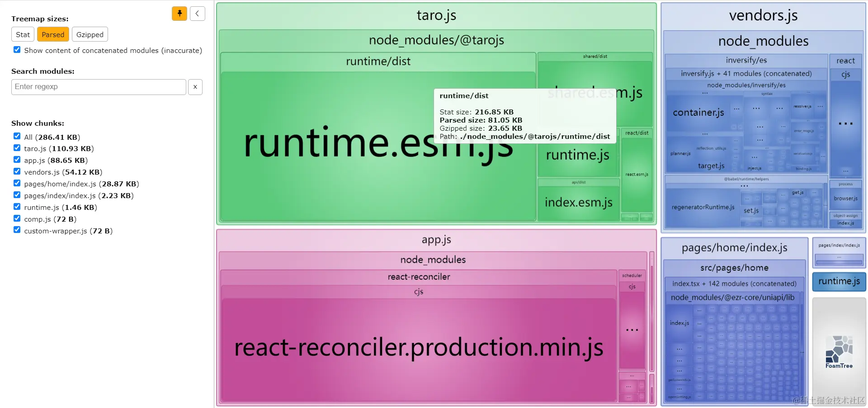The image size is (868, 408).
Task: Select the regeneratorRuntime.js cell
Action: click(703, 208)
